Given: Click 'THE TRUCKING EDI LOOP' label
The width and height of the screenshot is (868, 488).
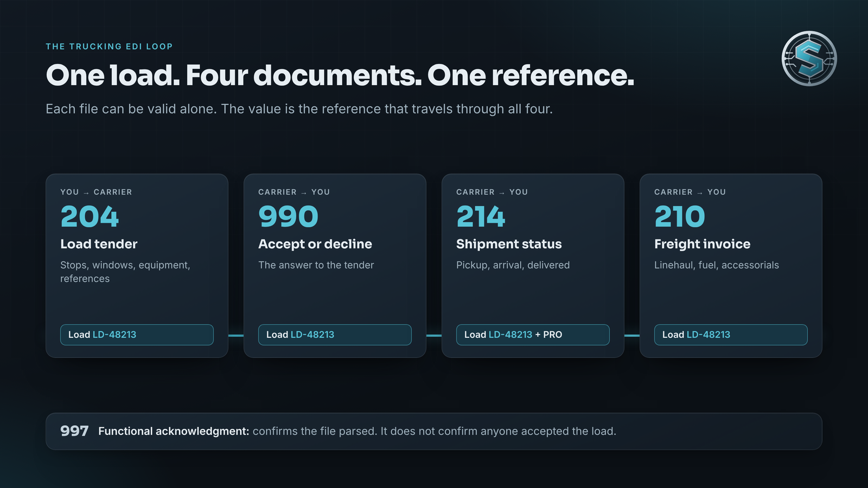Looking at the screenshot, I should point(109,47).
